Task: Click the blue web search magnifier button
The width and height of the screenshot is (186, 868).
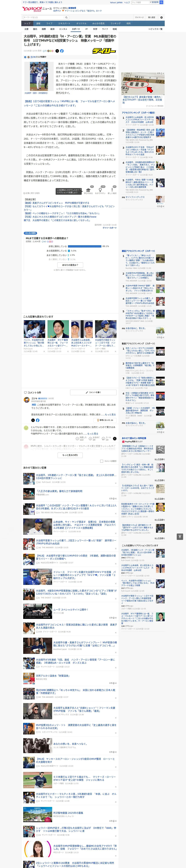Action: pos(161,2)
